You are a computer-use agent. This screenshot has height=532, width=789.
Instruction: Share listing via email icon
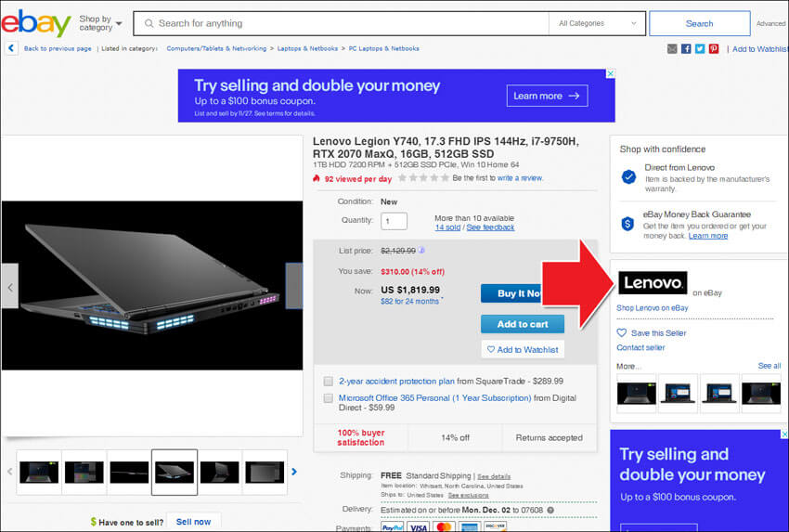click(x=672, y=49)
